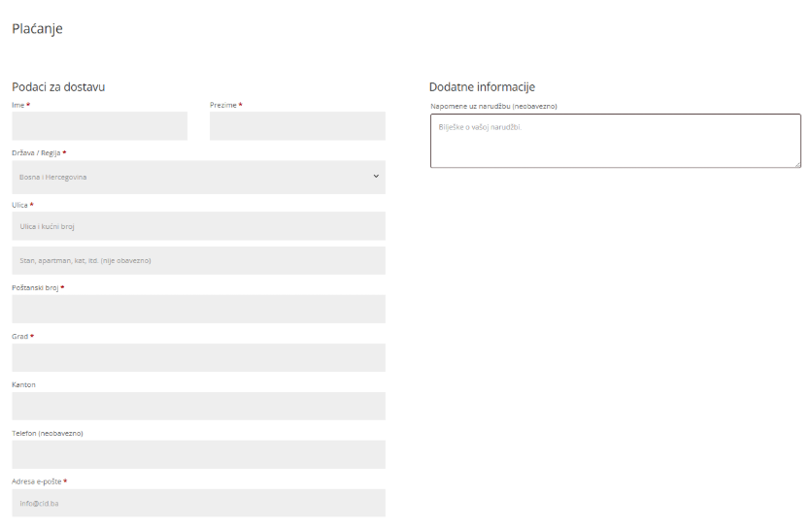Viewport: 812px width, 529px height.
Task: Click the Poštanski broj label text
Action: 35,288
